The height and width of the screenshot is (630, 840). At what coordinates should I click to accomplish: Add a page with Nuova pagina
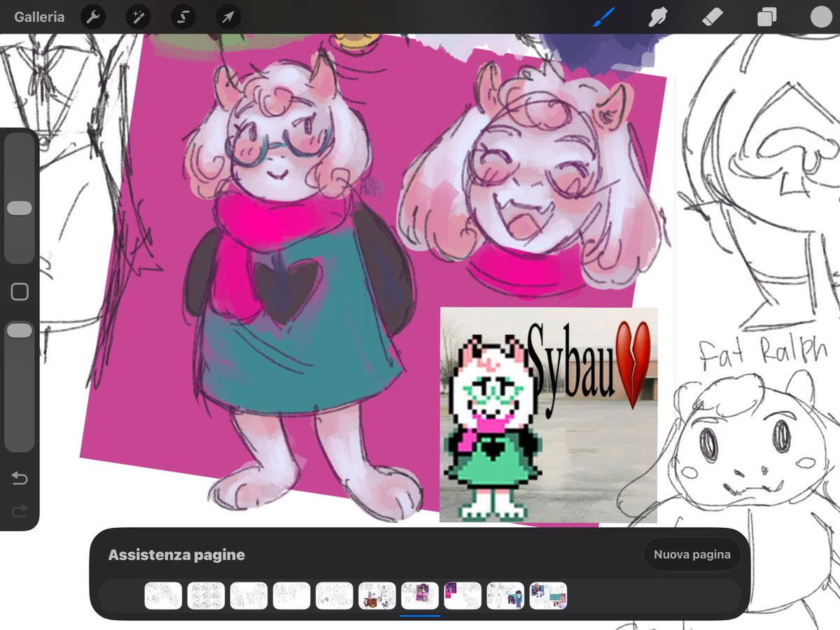click(692, 554)
